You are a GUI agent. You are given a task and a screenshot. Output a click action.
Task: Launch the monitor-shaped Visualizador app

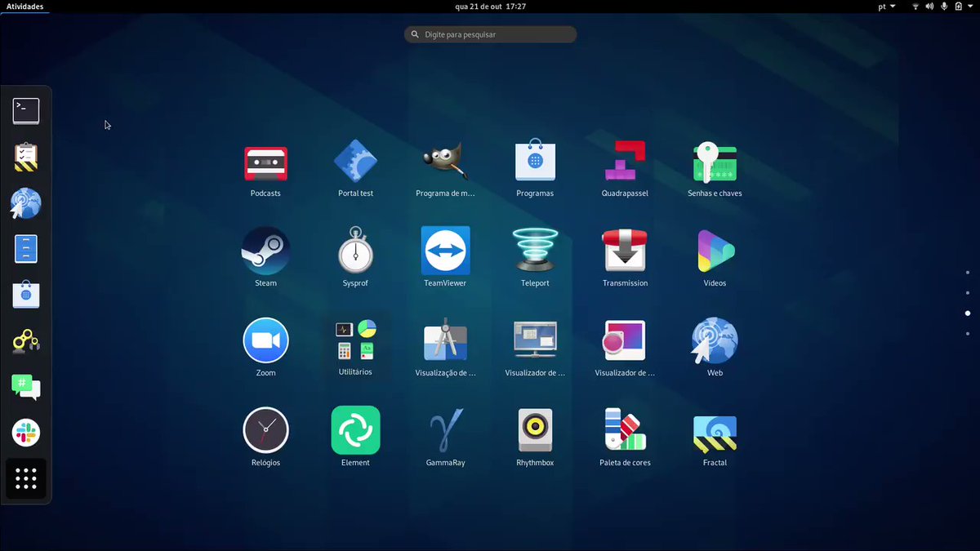tap(535, 349)
